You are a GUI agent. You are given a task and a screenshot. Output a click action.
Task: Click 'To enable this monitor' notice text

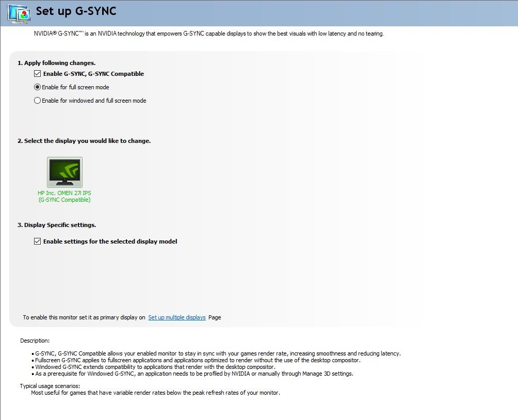84,317
